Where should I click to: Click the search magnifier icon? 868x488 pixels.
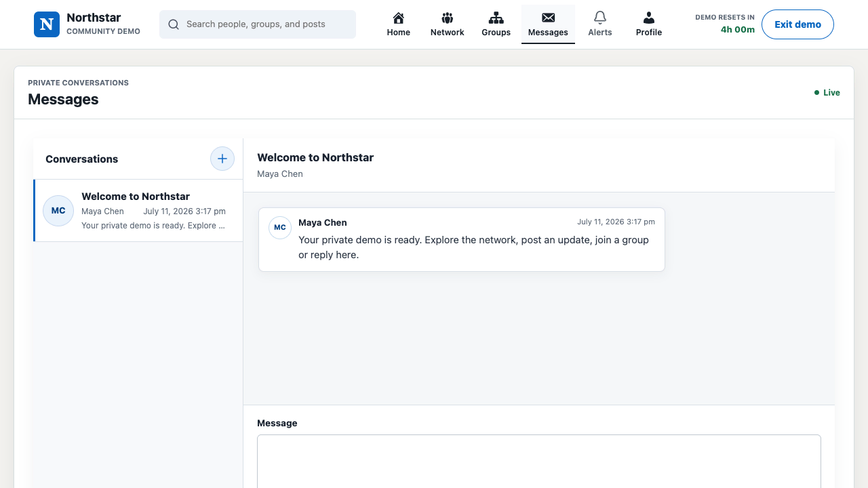174,24
